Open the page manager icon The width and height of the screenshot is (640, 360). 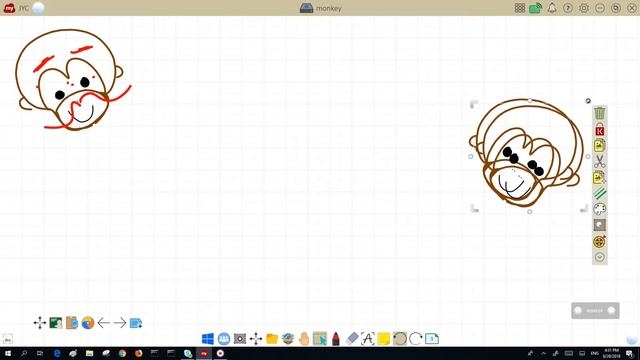point(432,339)
